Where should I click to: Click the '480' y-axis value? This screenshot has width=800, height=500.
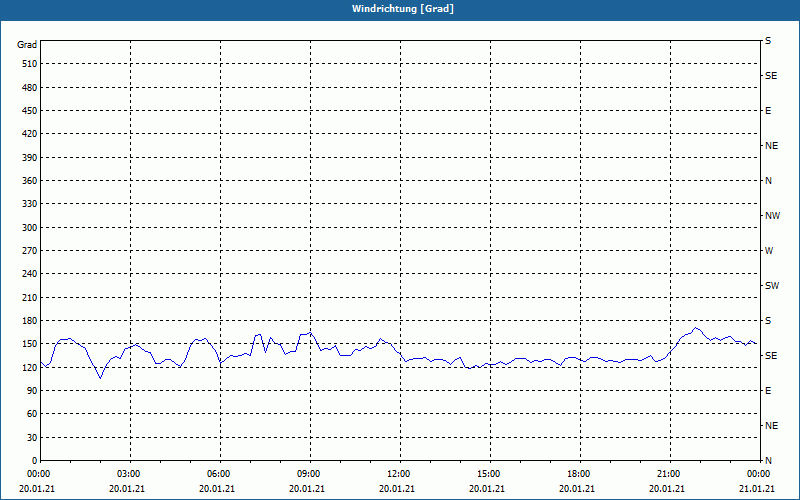click(30, 88)
